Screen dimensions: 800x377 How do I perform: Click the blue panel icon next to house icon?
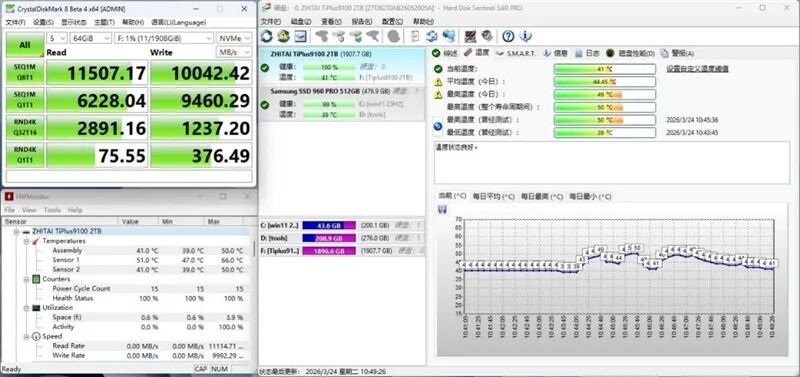tap(300, 36)
